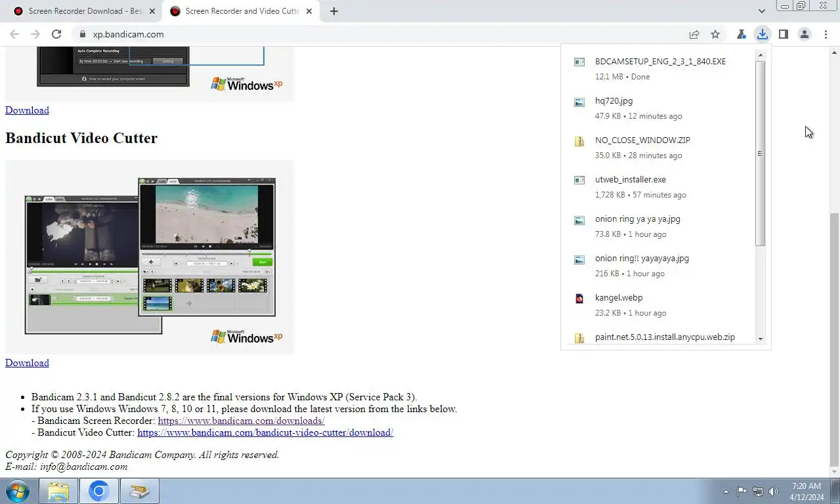Show hidden tray icons arrow
The height and width of the screenshot is (504, 840).
pyautogui.click(x=726, y=491)
